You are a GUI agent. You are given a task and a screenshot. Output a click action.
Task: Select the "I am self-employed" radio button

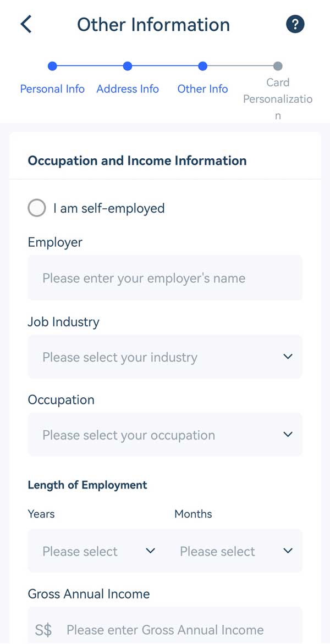(37, 208)
